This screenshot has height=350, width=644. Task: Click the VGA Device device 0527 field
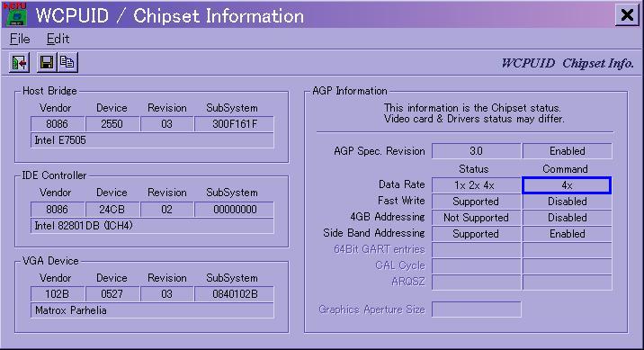tap(112, 294)
